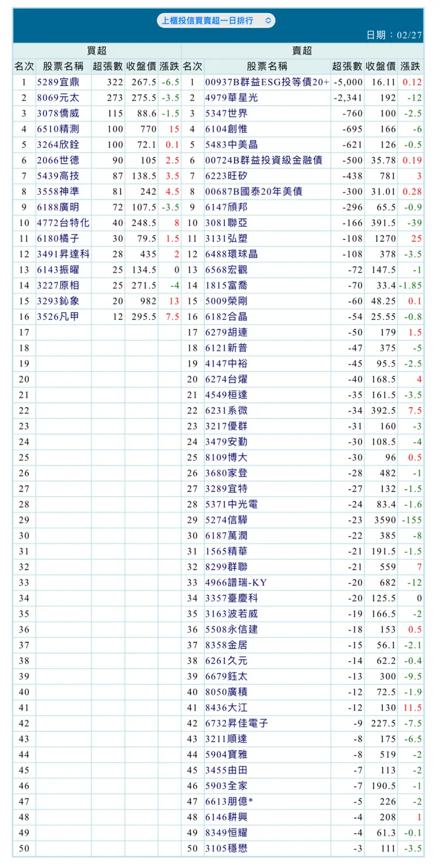
Task: Select stock 1815富喬
Action: pos(226,285)
